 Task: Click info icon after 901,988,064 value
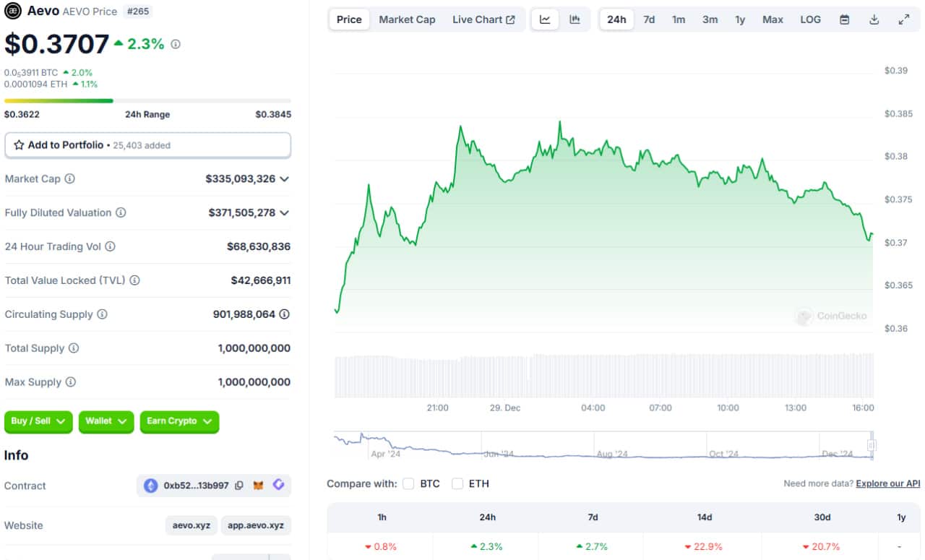[285, 314]
